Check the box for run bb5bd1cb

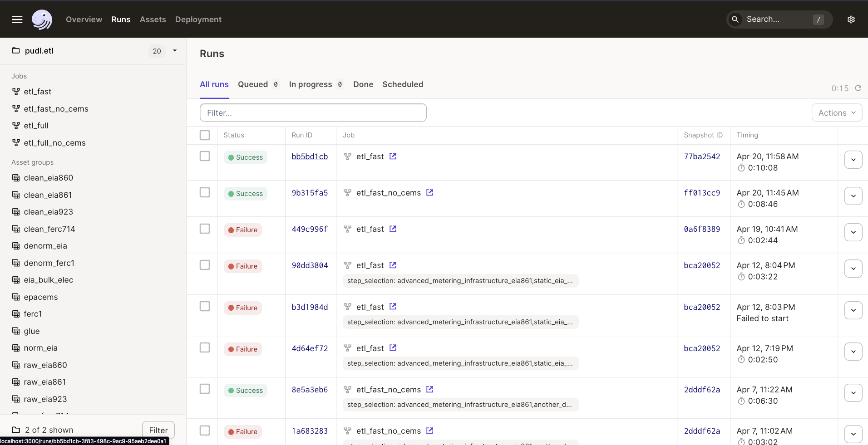(205, 156)
